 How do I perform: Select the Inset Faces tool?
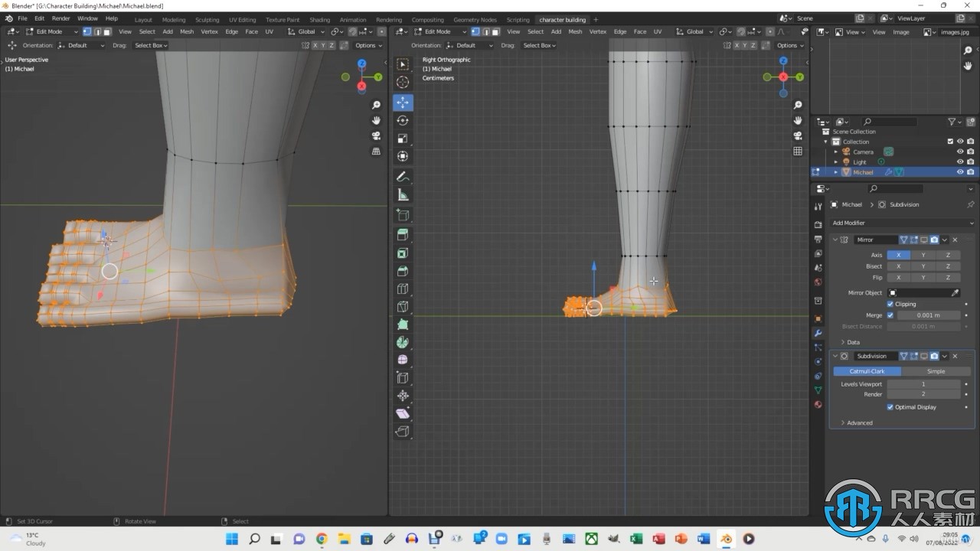pos(403,253)
